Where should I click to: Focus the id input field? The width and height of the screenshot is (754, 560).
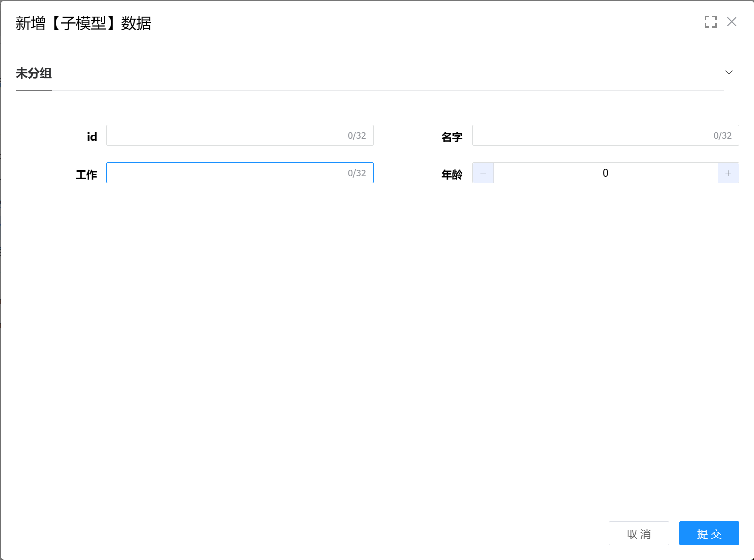[x=240, y=135]
